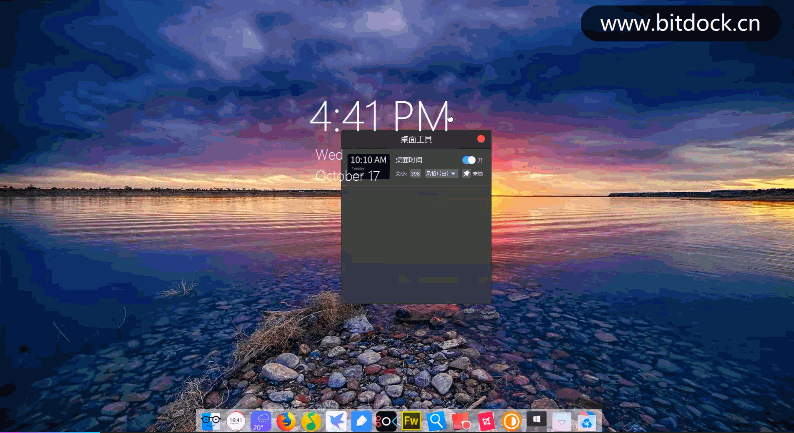Viewport: 794px width, 433px height.
Task: Open the black scissors app icon in dock
Action: point(386,421)
